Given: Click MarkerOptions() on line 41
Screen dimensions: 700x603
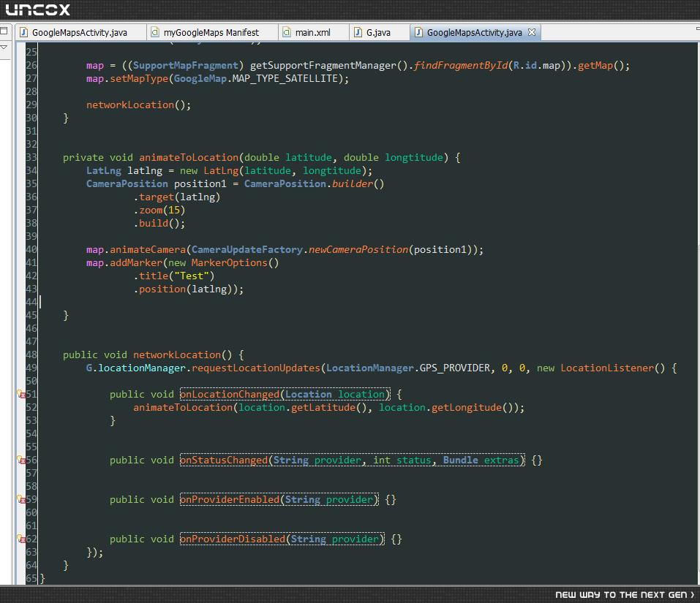Looking at the screenshot, I should (x=235, y=262).
